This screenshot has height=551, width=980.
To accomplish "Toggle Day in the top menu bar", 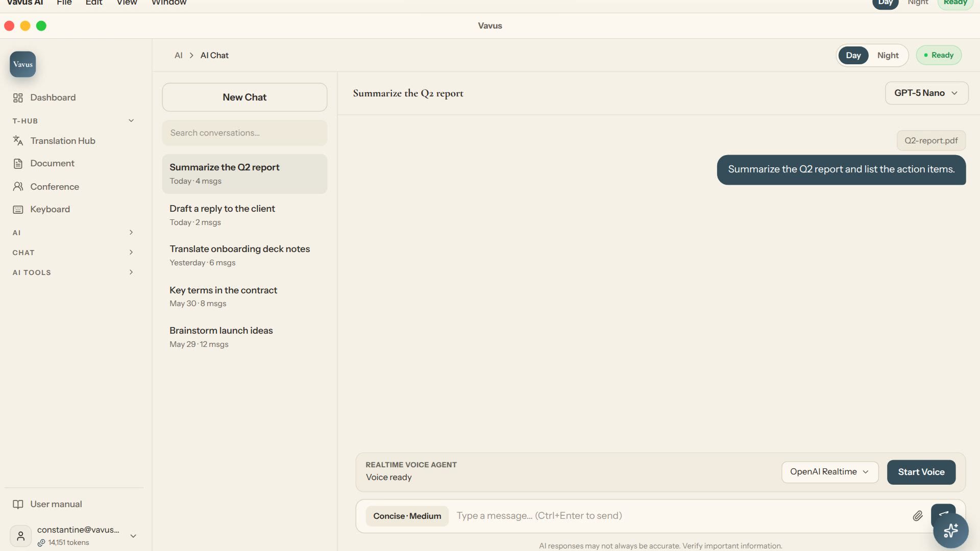I will click(x=885, y=3).
